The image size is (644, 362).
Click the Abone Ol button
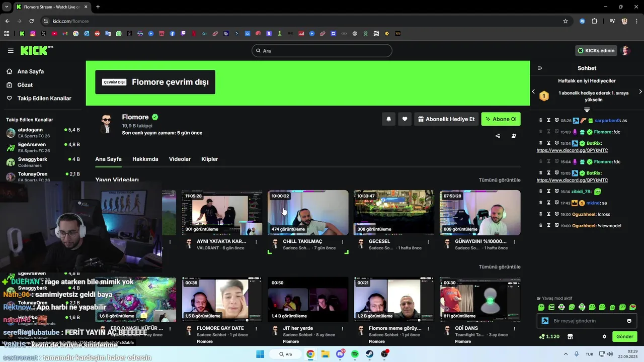(501, 119)
